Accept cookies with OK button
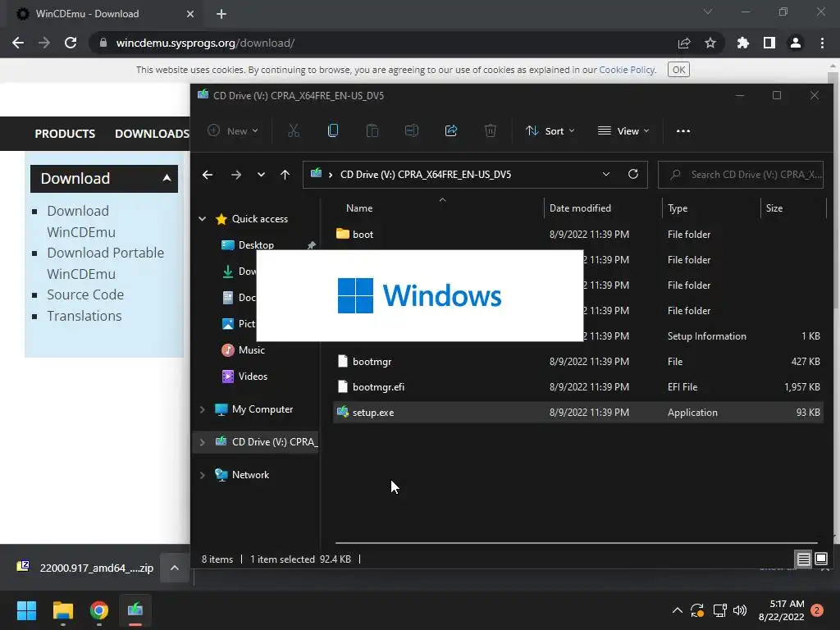Screen dimensions: 840x630 [678, 70]
